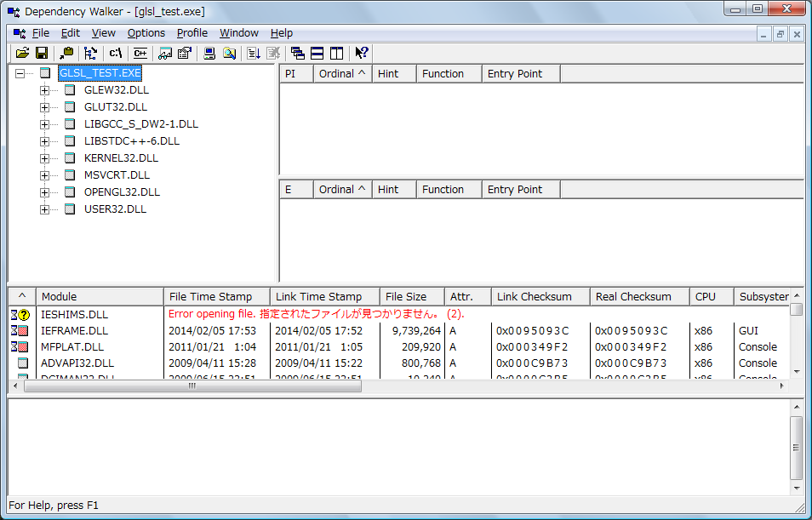
Task: Select the IEFRAME.DLL module name
Action: [74, 331]
